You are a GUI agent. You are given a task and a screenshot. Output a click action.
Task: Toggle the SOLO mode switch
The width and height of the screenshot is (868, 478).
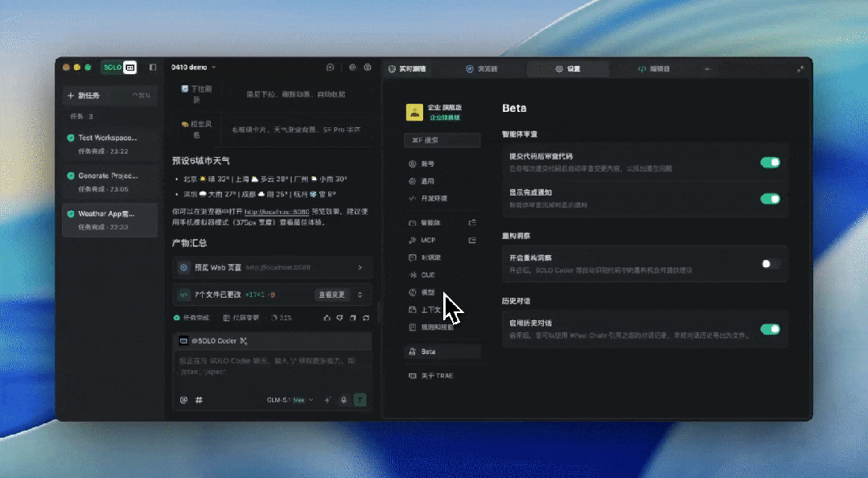[119, 68]
